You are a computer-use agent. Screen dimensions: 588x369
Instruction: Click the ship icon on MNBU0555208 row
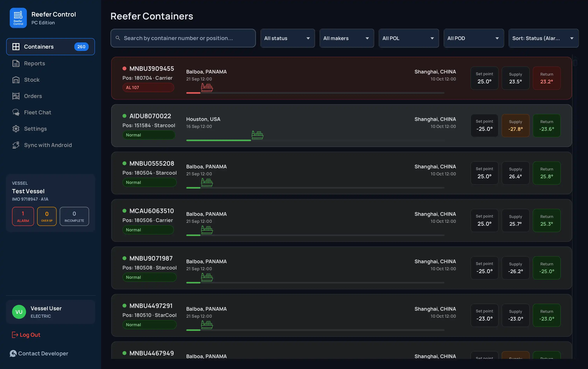207,182
